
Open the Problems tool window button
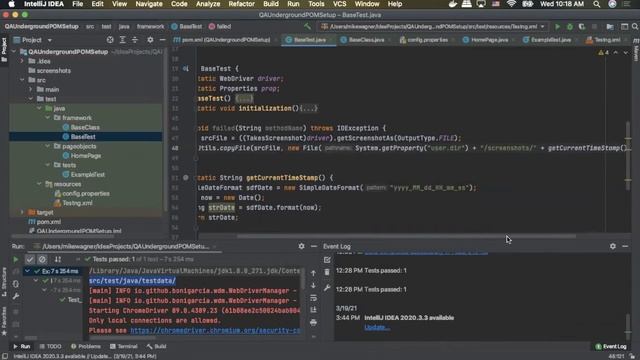coord(86,347)
